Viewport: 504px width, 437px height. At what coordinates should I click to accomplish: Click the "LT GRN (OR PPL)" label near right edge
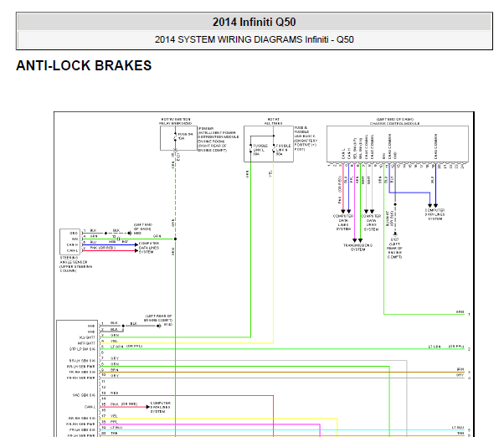[x=446, y=347]
